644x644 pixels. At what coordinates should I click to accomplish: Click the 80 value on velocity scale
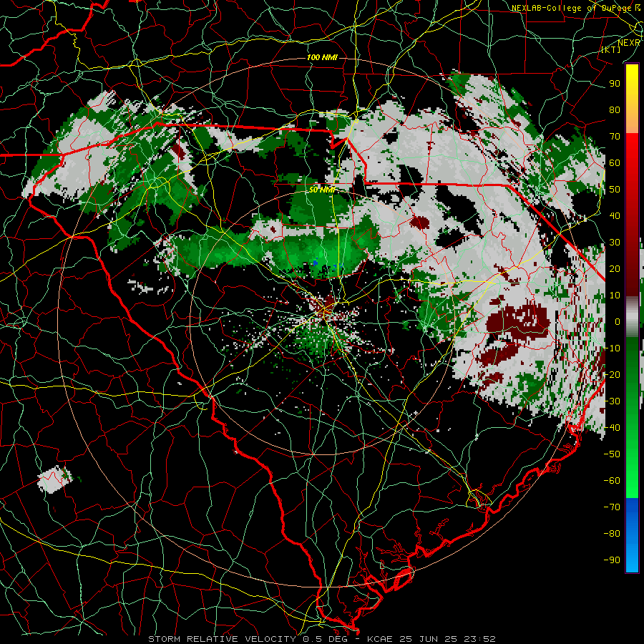615,110
